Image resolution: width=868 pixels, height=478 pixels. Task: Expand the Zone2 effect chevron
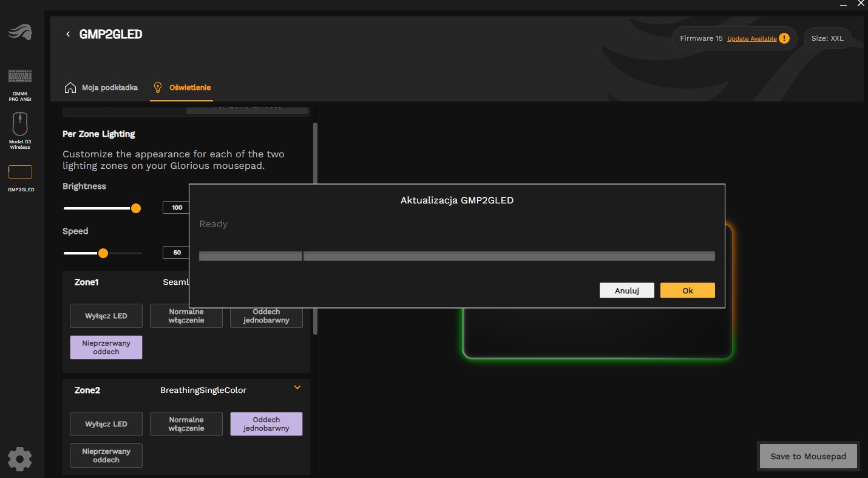[x=297, y=388]
